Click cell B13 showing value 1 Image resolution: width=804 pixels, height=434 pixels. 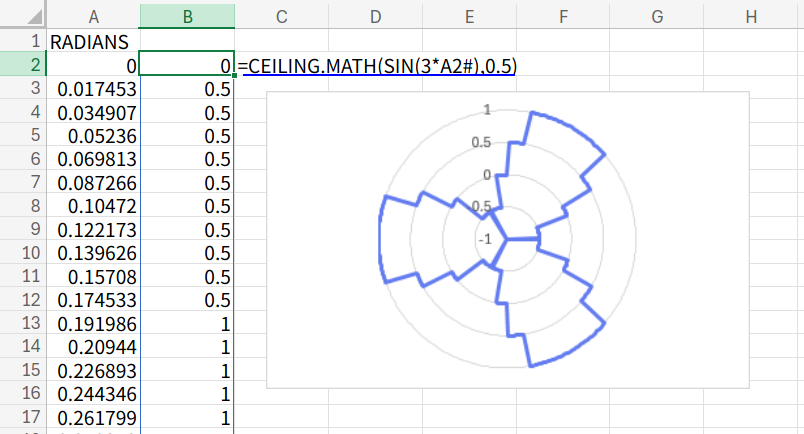click(187, 323)
